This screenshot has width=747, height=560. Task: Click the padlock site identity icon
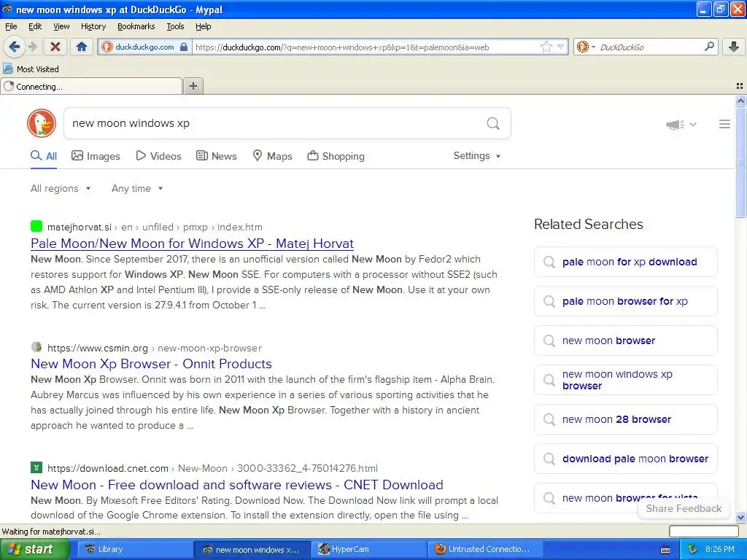coord(184,47)
